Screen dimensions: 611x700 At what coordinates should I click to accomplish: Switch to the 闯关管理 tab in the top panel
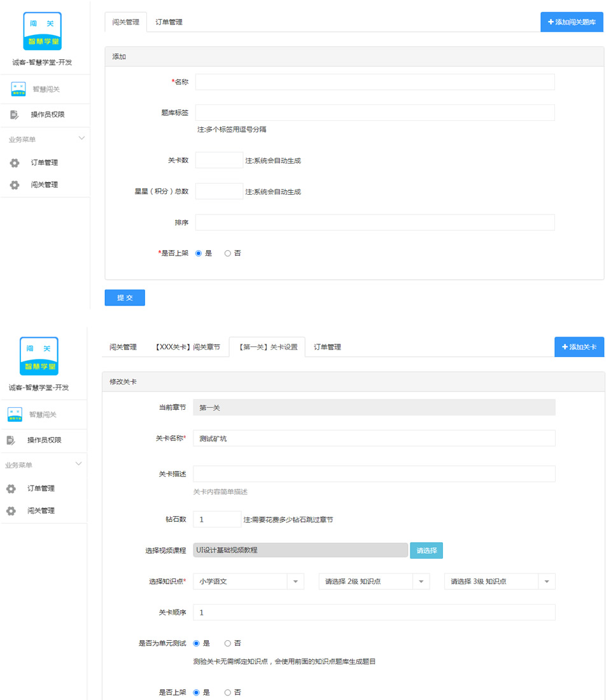pos(126,22)
